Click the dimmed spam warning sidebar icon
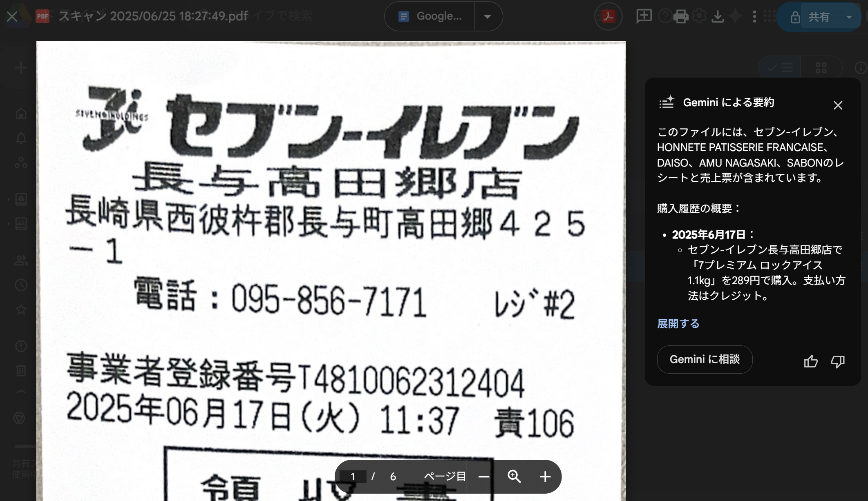This screenshot has height=501, width=868. tap(21, 346)
